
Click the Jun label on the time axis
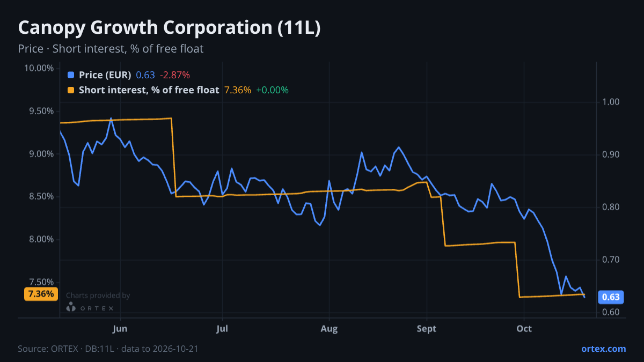(x=120, y=328)
